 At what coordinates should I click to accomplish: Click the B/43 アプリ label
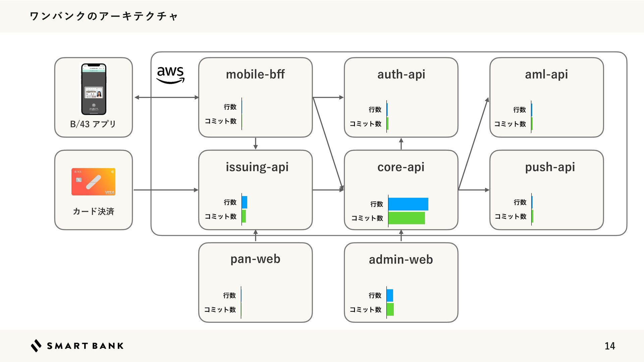tap(93, 124)
